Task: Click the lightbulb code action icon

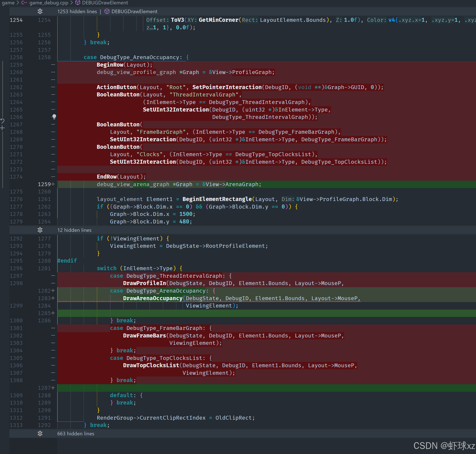Action: click(x=54, y=117)
